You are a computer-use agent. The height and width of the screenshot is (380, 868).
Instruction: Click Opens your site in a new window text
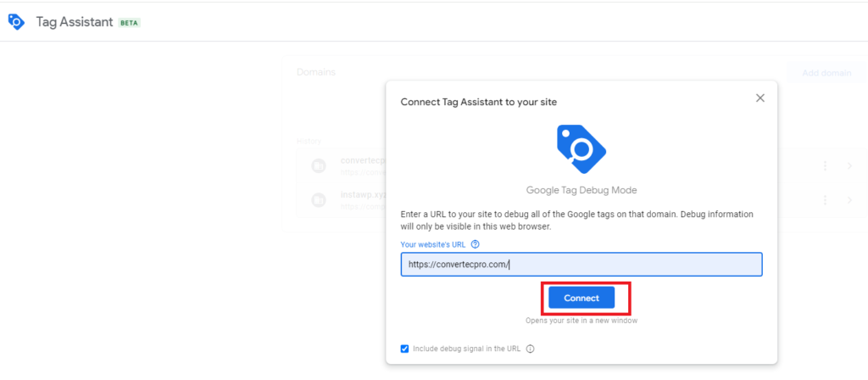[x=581, y=321]
